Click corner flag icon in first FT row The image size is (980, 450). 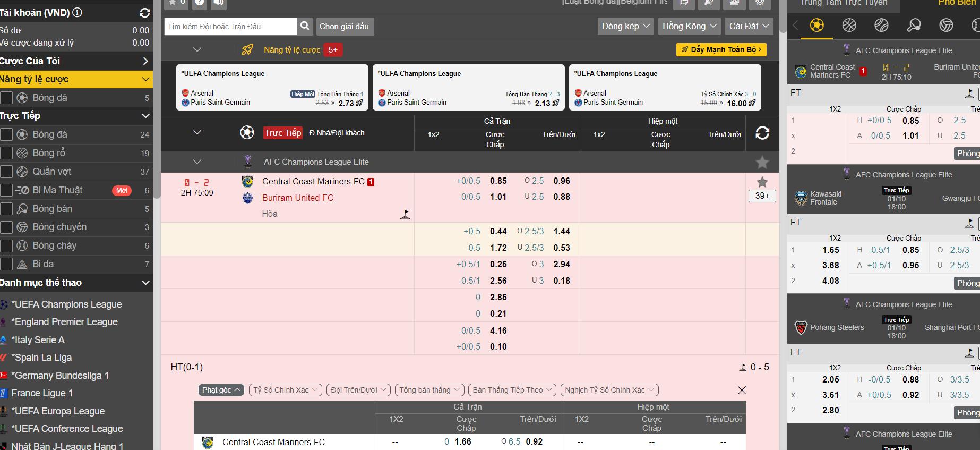tap(969, 94)
